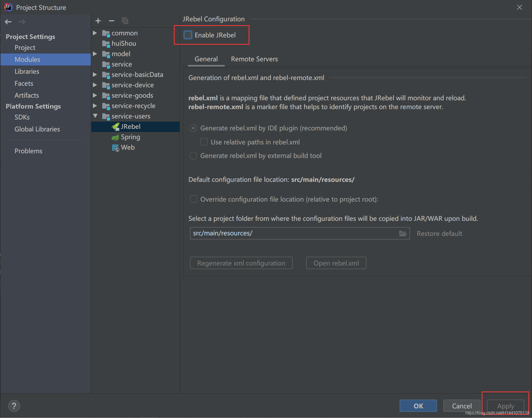Select the huiShou module label
This screenshot has width=532, height=418.
pyautogui.click(x=124, y=43)
